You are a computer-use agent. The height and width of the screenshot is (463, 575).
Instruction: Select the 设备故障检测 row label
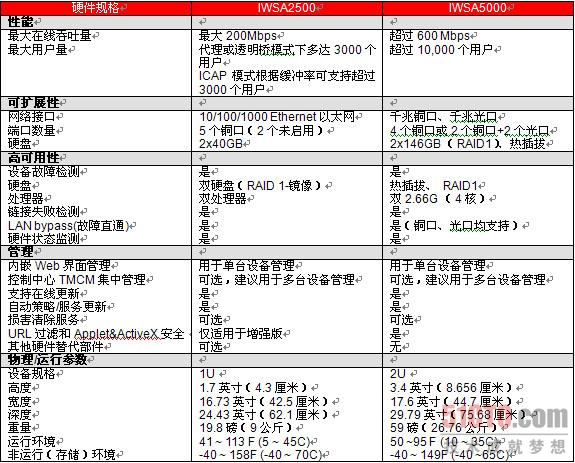[44, 172]
